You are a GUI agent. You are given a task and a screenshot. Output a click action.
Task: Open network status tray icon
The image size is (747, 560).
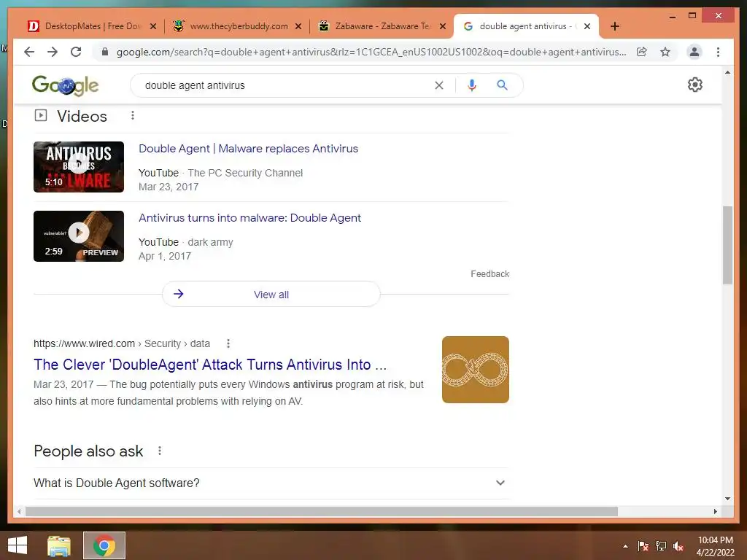click(661, 546)
